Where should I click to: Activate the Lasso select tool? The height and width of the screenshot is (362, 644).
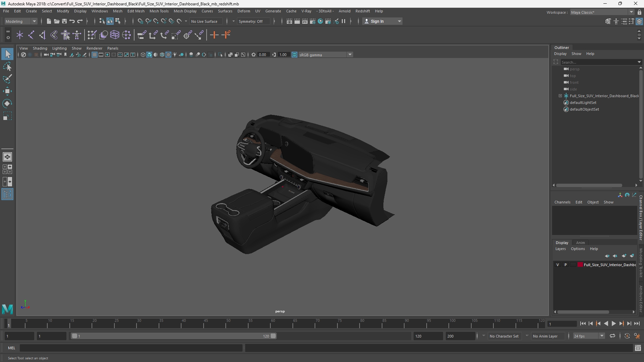pyautogui.click(x=7, y=66)
